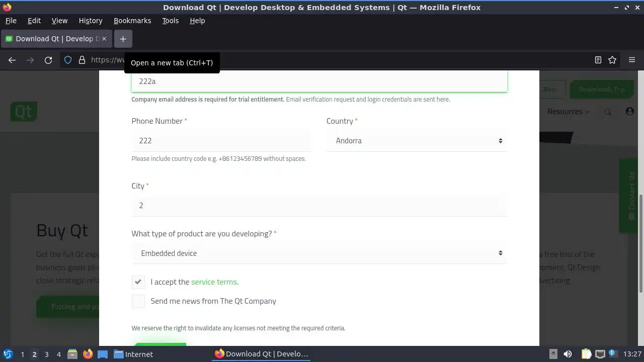Switch to virtual desktop 1
Viewport: 644px width, 362px height.
(22, 354)
